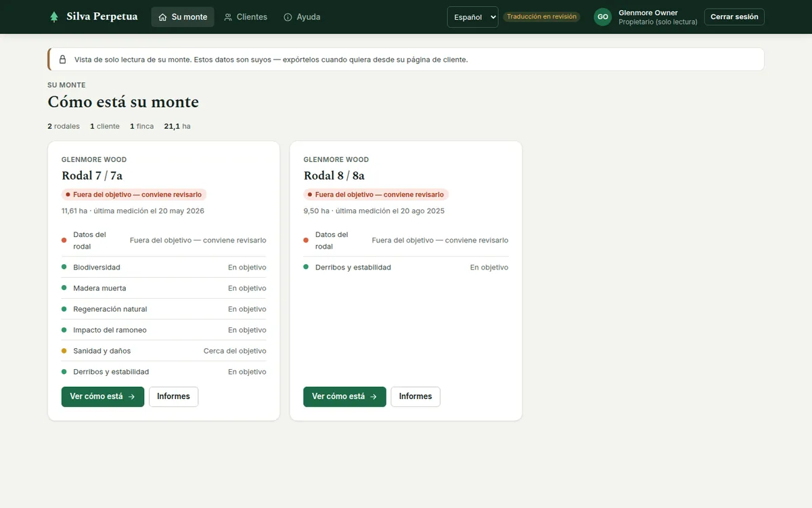Click the Silva Perpetua brand name
This screenshot has width=812, height=508.
[102, 17]
